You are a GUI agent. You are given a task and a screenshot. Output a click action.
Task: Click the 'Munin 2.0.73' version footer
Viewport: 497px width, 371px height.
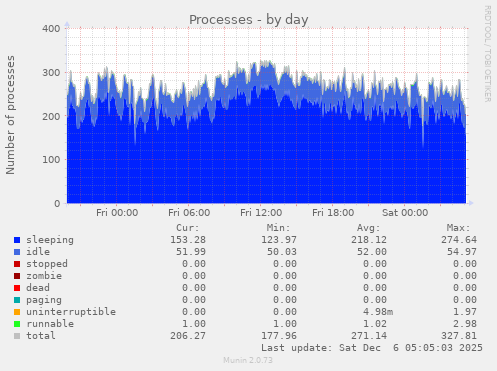pos(248,360)
